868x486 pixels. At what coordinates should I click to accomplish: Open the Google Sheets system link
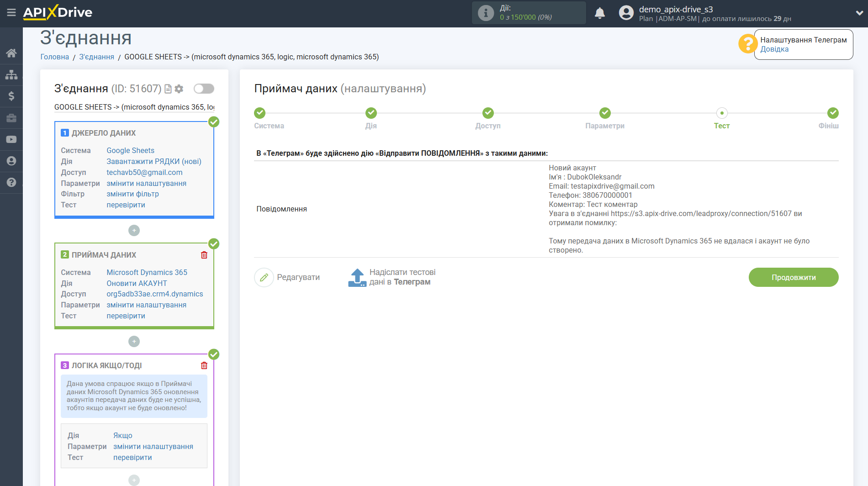(x=131, y=151)
